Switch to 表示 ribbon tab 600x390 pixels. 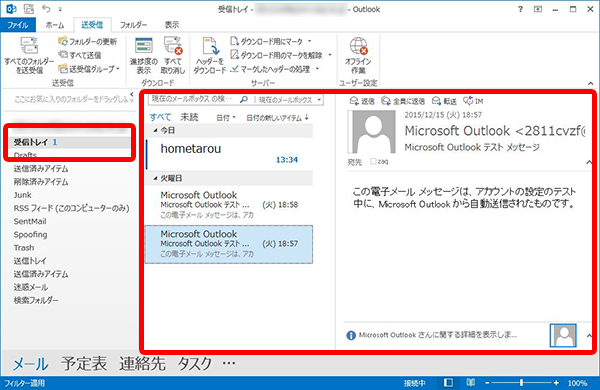pos(172,25)
